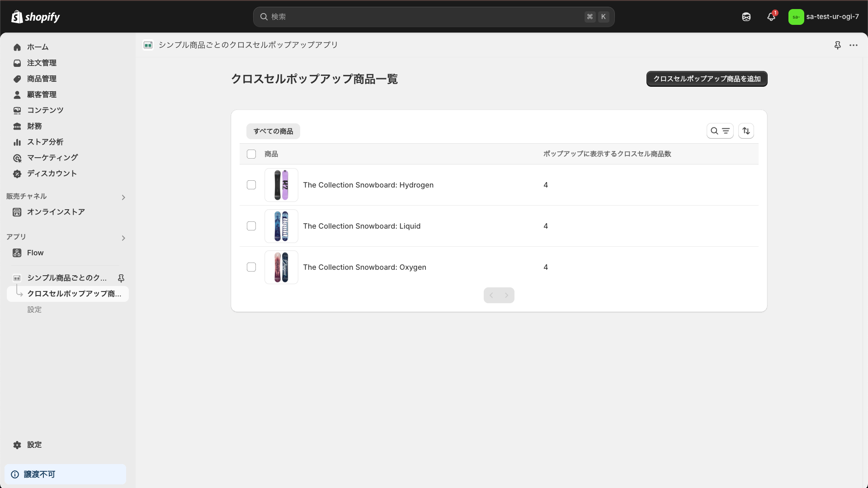This screenshot has height=488, width=868.
Task: Click クロスセルポップアップ商品を追加 button
Action: pos(707,79)
